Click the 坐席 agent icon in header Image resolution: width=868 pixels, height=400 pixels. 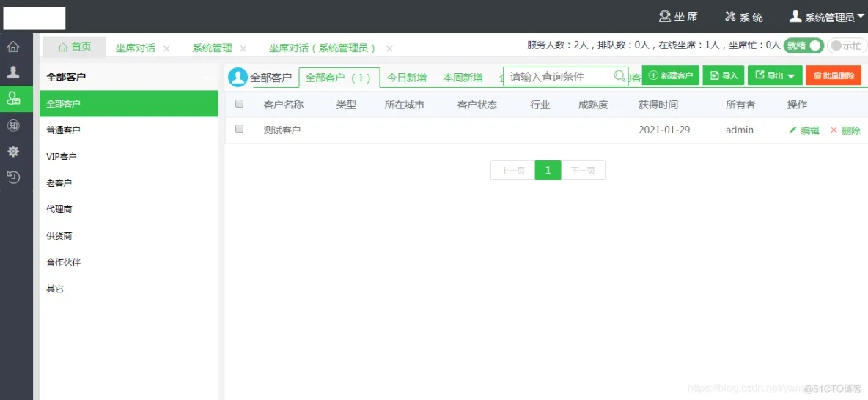pos(665,17)
